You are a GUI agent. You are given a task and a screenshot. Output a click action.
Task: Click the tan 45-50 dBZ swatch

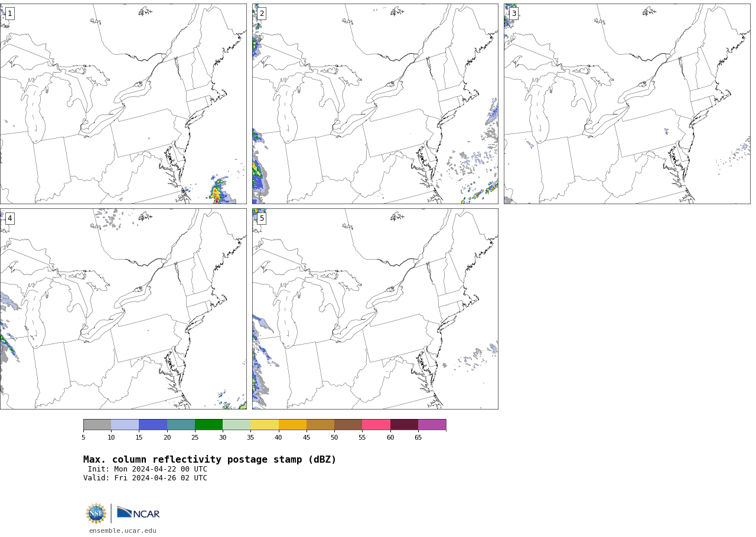point(320,425)
